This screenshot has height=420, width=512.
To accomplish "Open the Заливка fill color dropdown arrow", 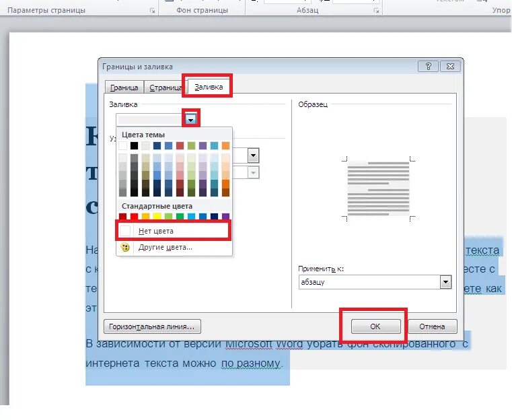I will tap(190, 119).
